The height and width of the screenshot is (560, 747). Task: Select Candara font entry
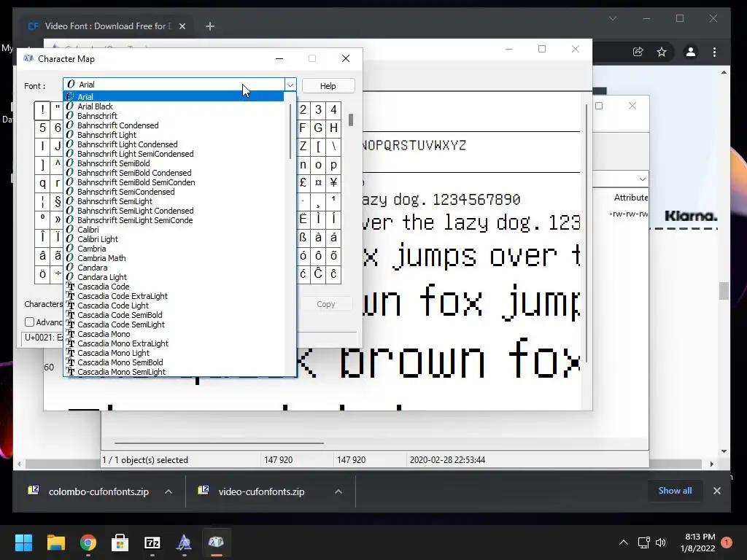pyautogui.click(x=174, y=268)
